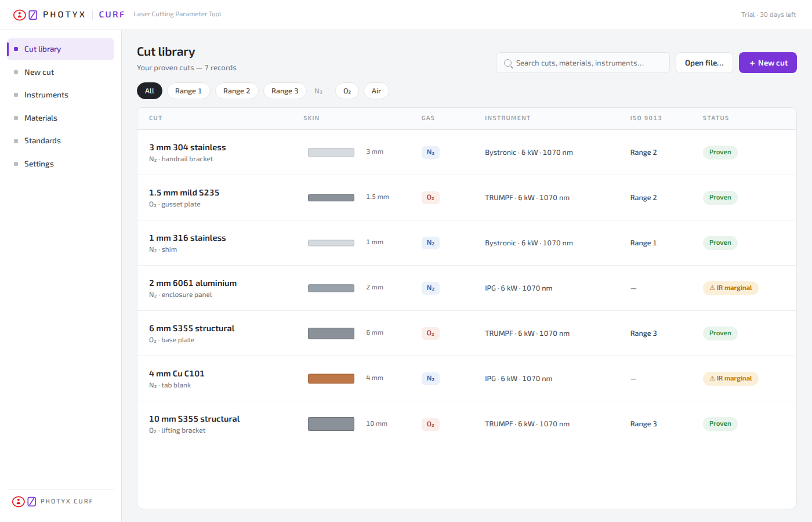812x522 pixels.
Task: Click STATUS column header
Action: coord(716,118)
